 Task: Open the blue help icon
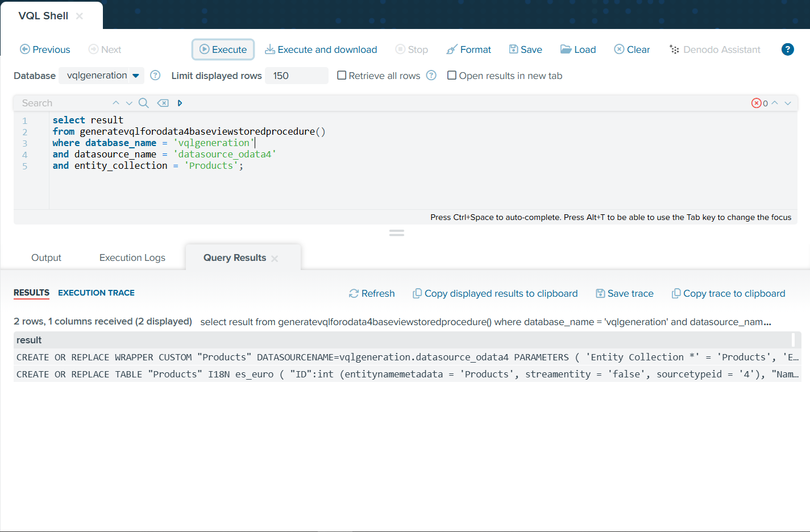pos(788,49)
